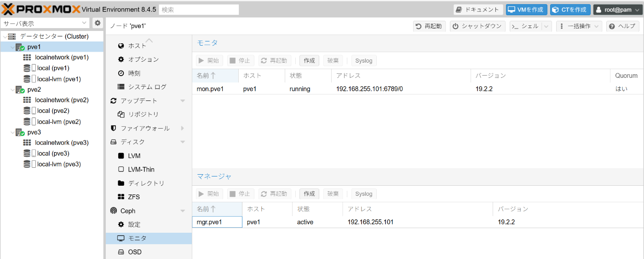644x259 pixels.
Task: Select the pve1 node icon in tree
Action: [x=20, y=47]
